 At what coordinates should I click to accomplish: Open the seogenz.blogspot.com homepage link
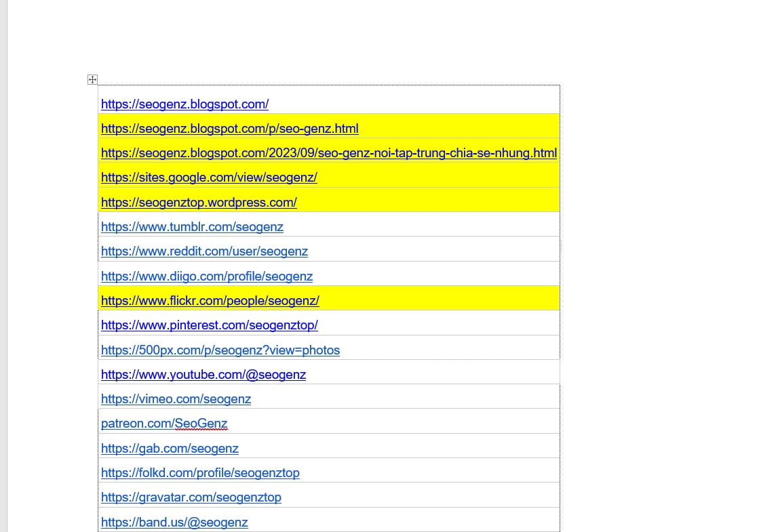click(x=184, y=104)
